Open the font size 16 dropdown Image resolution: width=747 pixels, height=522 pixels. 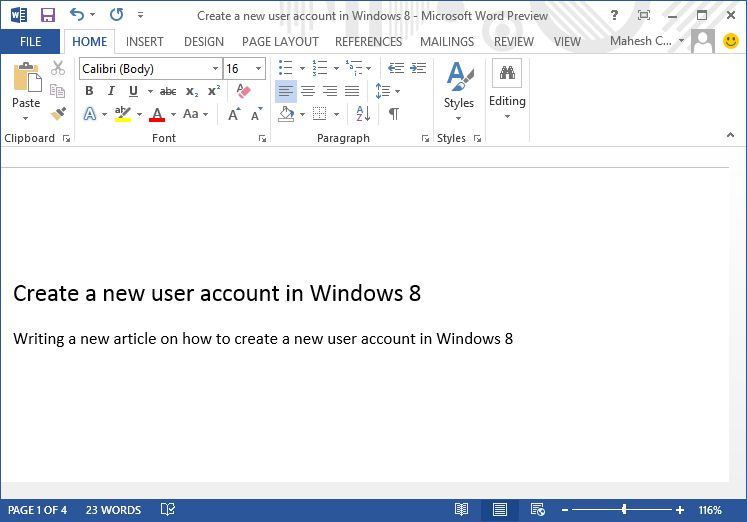(258, 69)
